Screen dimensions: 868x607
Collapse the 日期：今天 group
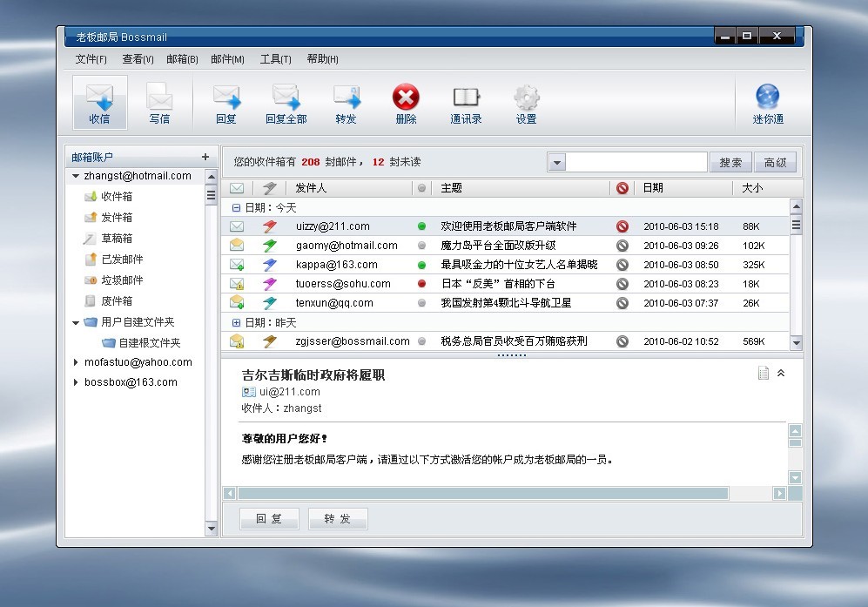click(x=237, y=207)
